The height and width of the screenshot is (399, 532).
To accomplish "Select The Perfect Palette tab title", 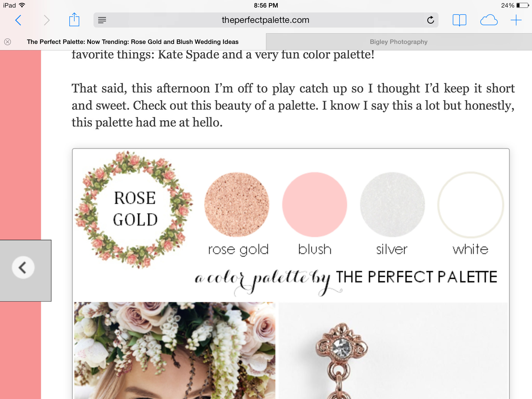I will click(133, 42).
